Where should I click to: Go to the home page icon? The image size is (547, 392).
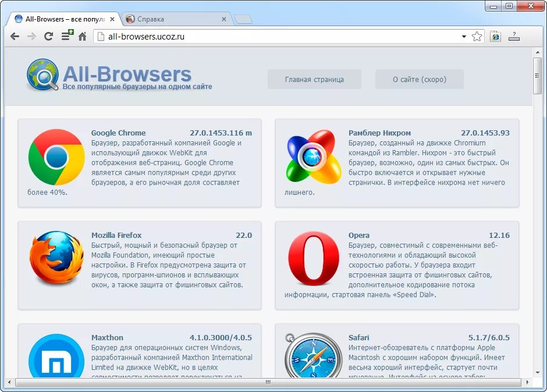coord(82,36)
